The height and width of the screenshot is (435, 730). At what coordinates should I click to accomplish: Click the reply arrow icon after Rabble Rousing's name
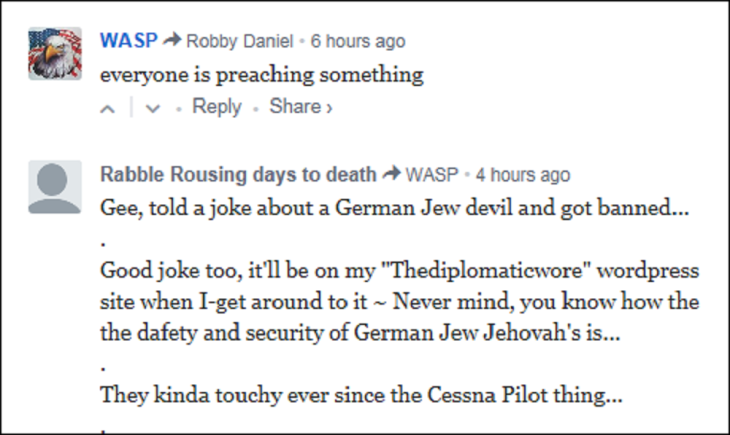(x=391, y=175)
